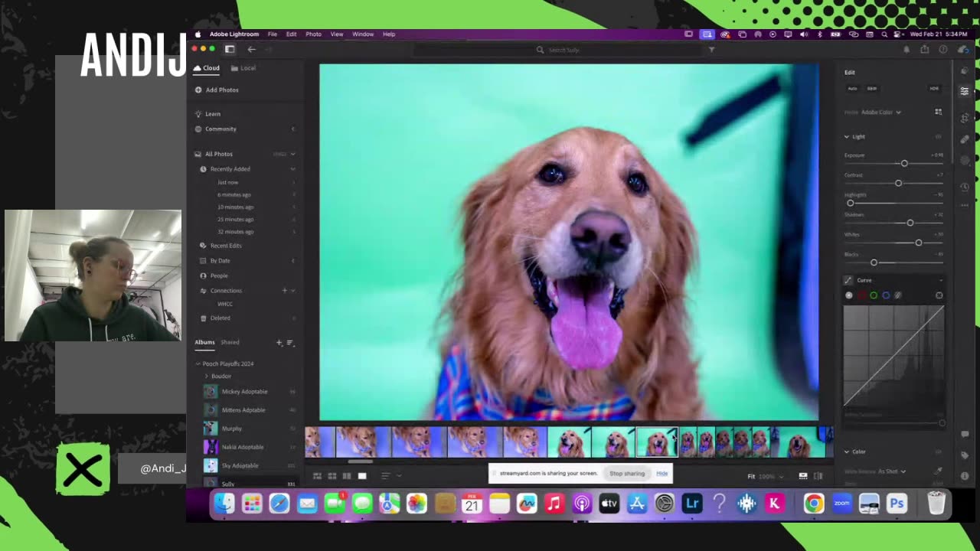Collapse the Light section
The width and height of the screenshot is (980, 551).
pos(847,137)
